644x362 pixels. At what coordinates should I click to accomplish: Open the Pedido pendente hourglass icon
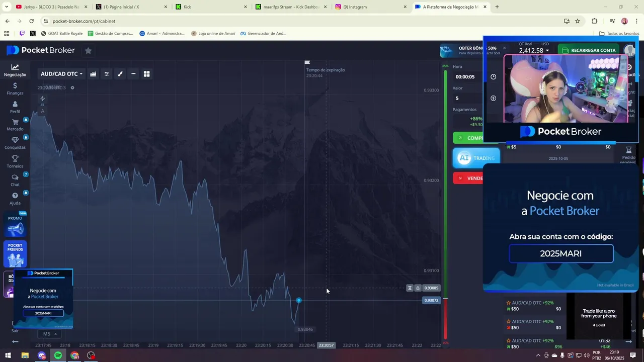click(628, 150)
